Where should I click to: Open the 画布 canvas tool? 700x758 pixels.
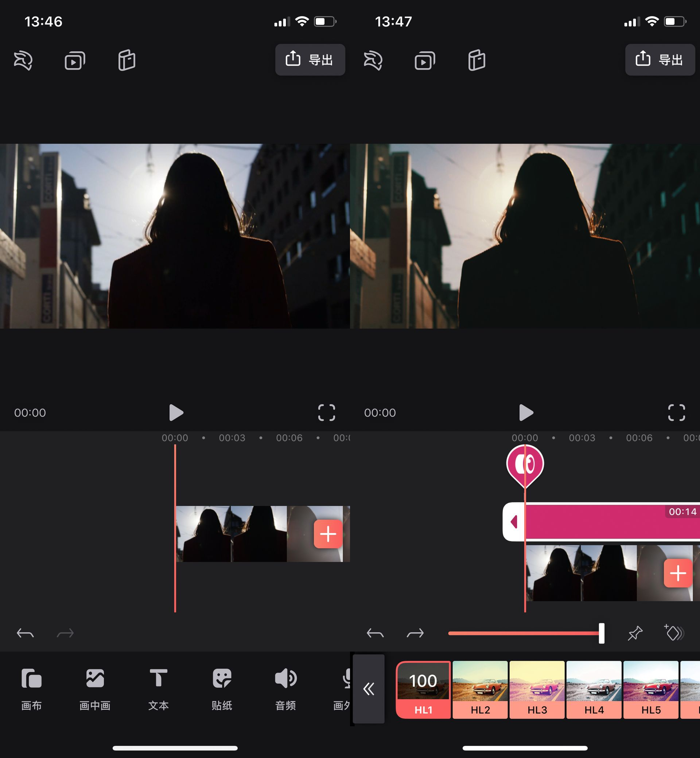pyautogui.click(x=31, y=688)
